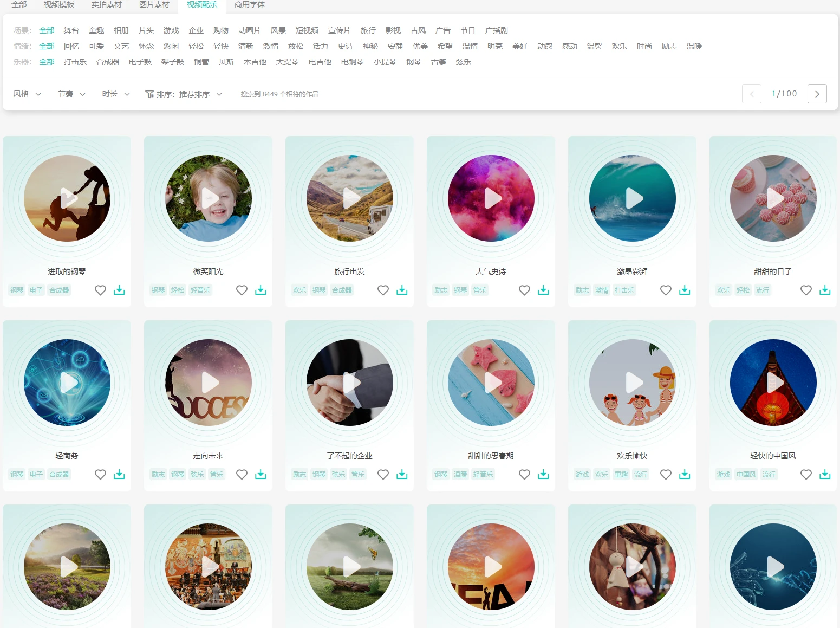This screenshot has width=840, height=628.
Task: Favorite the 欢乐愉快 track
Action: click(666, 475)
